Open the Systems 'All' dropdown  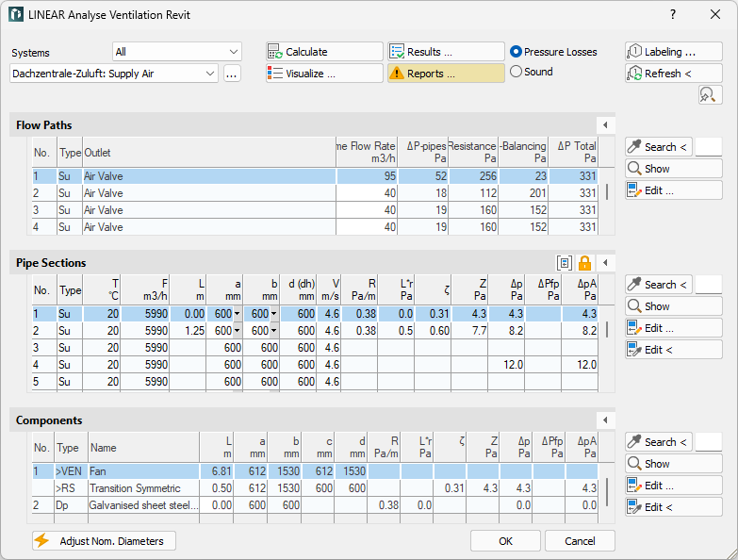(x=177, y=52)
